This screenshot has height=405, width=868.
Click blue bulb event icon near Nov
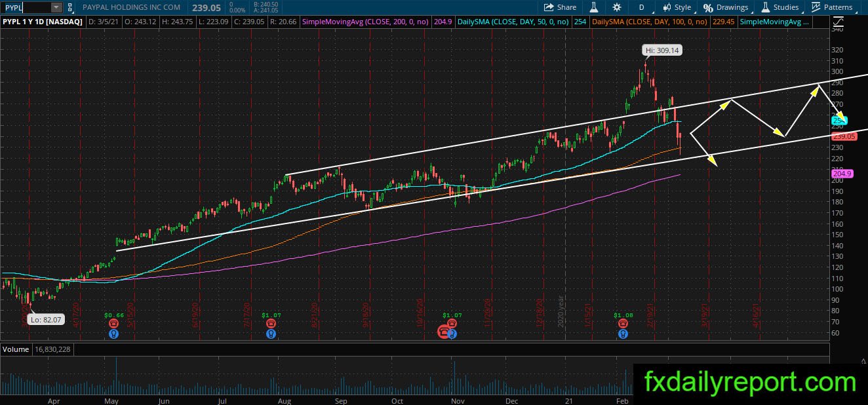pos(452,334)
